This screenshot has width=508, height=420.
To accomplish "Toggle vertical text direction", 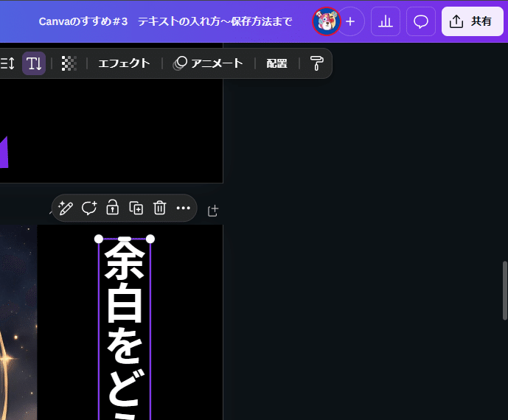I will tap(34, 63).
